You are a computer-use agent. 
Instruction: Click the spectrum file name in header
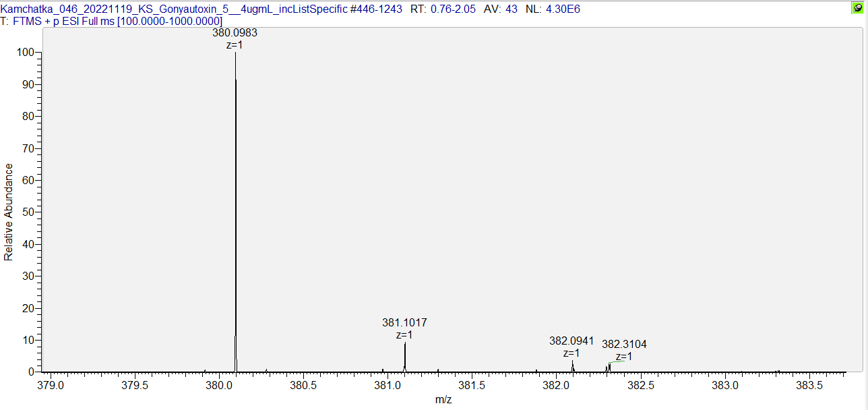coord(174,9)
